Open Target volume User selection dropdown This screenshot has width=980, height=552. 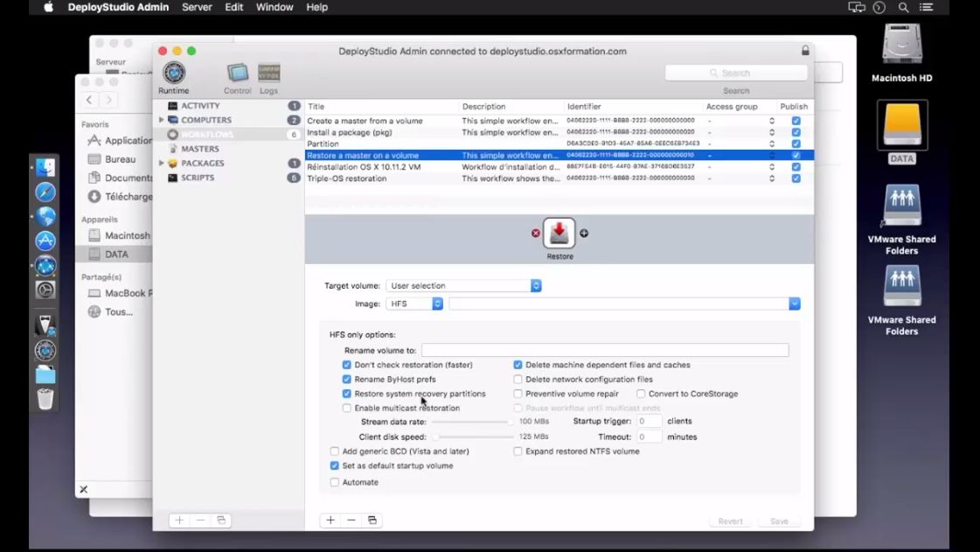pos(463,286)
